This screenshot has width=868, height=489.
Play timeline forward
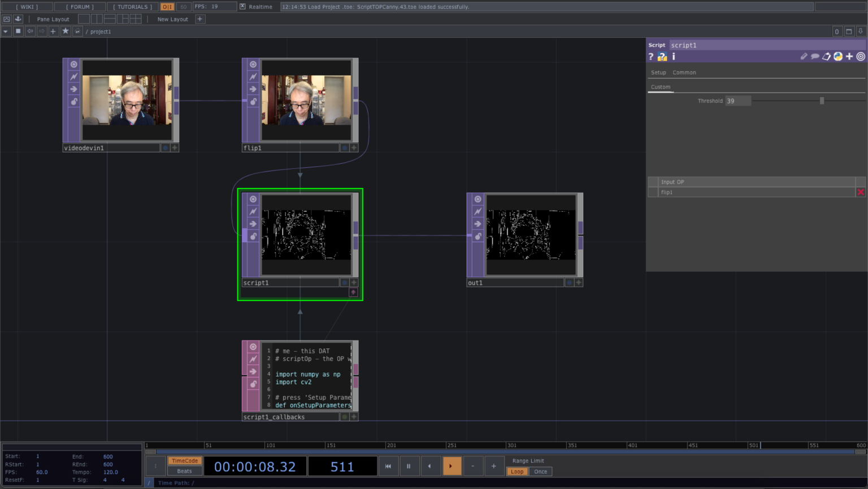pyautogui.click(x=451, y=466)
